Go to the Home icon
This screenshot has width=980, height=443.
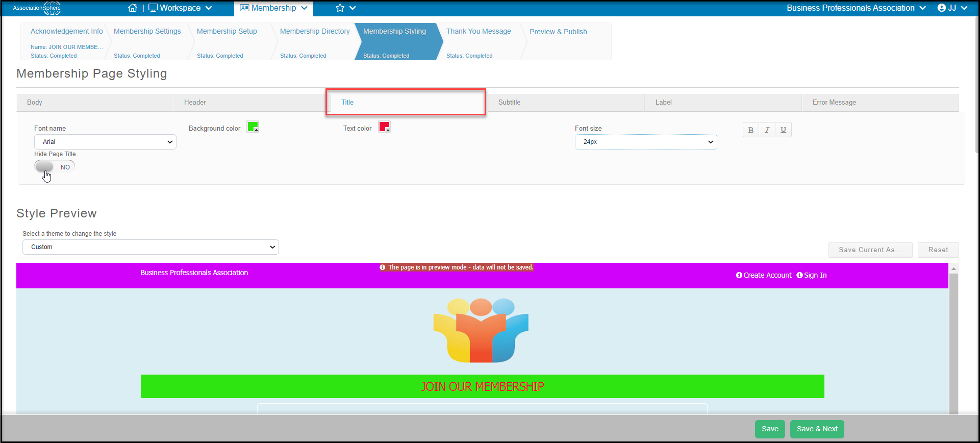[x=133, y=8]
